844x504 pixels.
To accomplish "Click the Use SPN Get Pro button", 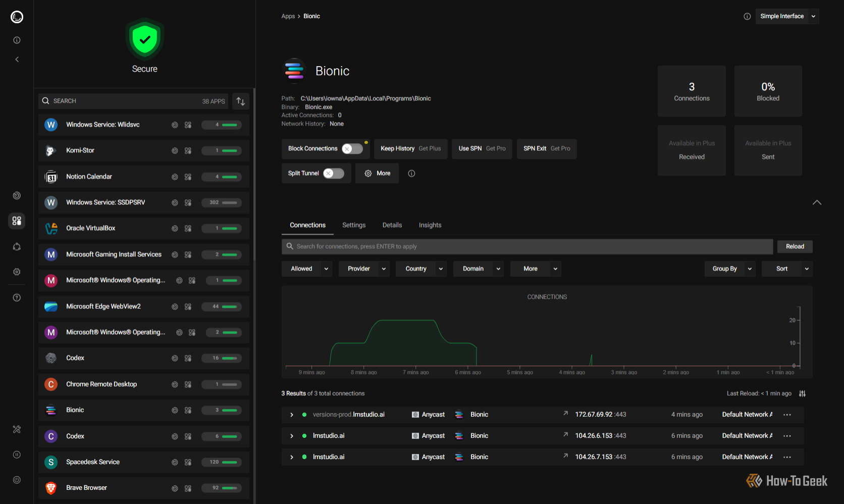I will tap(482, 149).
